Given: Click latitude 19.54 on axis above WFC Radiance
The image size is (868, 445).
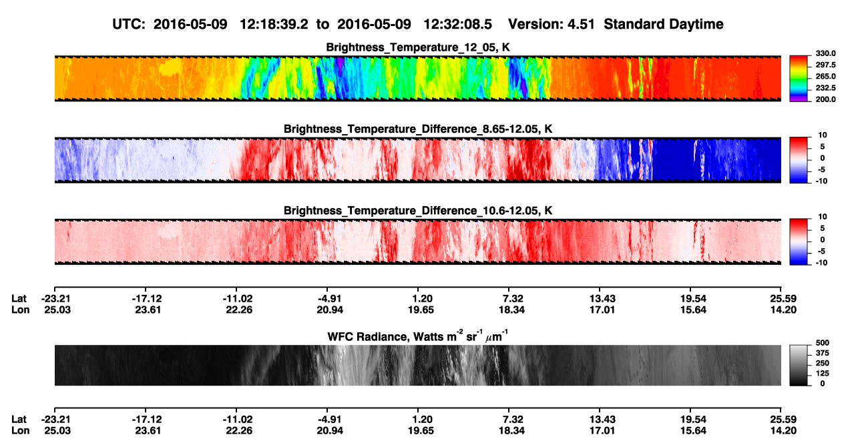Looking at the screenshot, I should tap(695, 298).
